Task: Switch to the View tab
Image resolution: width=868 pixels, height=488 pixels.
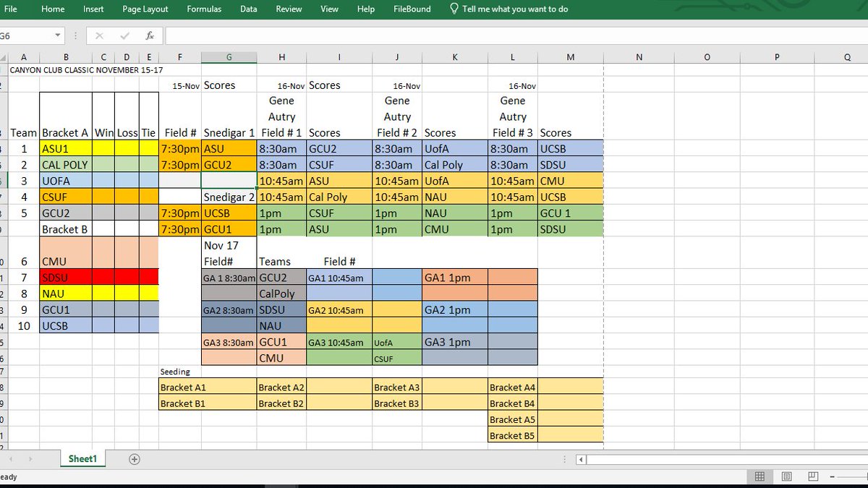Action: 329,9
